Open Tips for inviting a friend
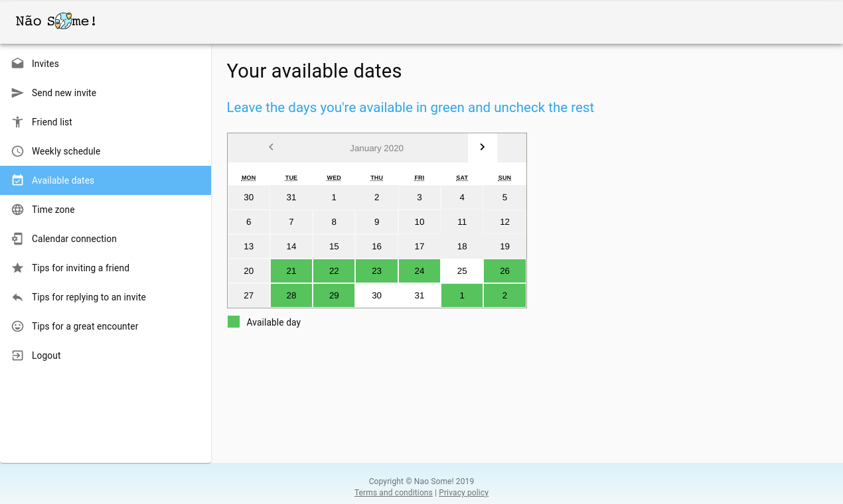Viewport: 843px width, 504px height. pyautogui.click(x=106, y=268)
